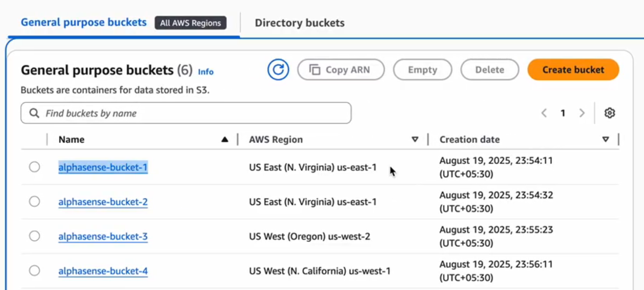Click the Delete button
This screenshot has width=644, height=290.
[x=489, y=70]
